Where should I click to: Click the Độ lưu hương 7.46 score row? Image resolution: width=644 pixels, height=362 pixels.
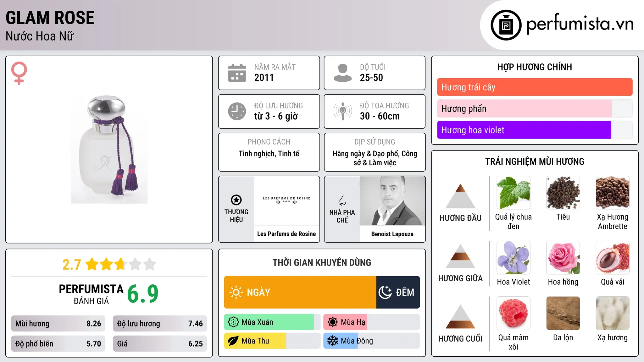pyautogui.click(x=160, y=324)
